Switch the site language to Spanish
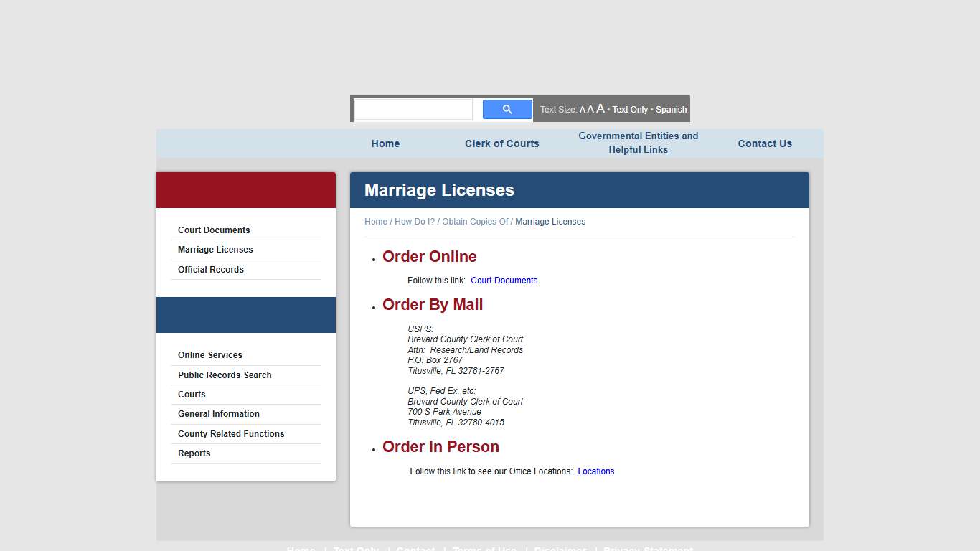980x551 pixels. tap(671, 110)
